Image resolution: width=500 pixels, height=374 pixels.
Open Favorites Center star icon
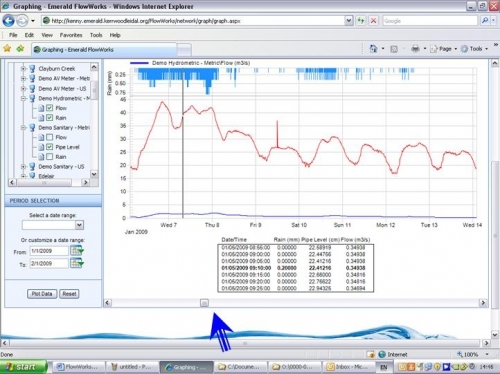point(7,49)
